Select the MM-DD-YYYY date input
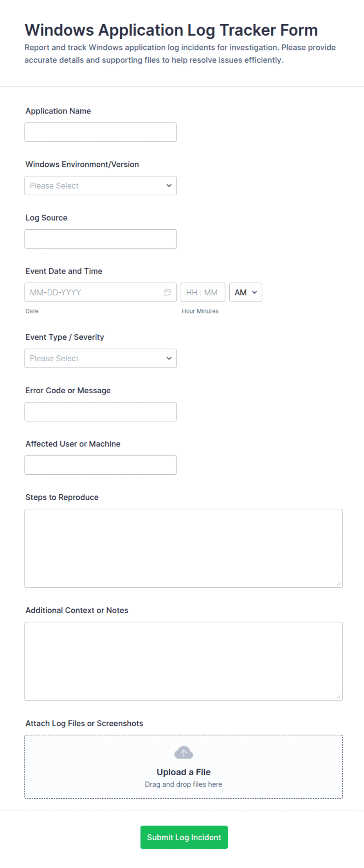The image size is (364, 868). [x=101, y=292]
